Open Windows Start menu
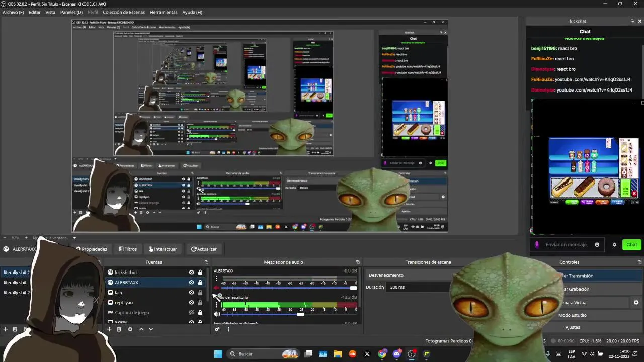 [218, 354]
